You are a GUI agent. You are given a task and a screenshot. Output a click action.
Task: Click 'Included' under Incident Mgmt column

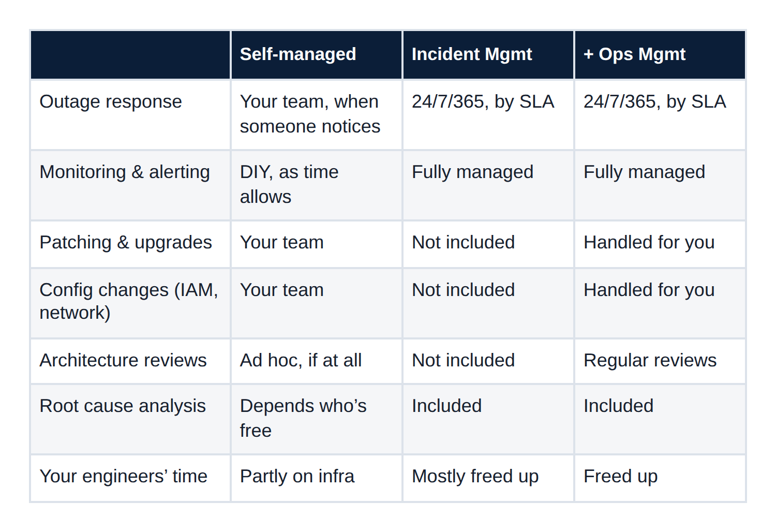(x=488, y=419)
